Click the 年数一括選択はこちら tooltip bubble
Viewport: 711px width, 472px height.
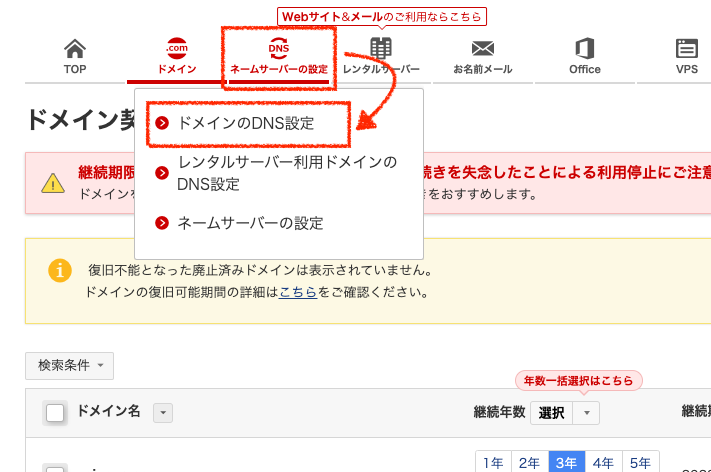point(579,380)
